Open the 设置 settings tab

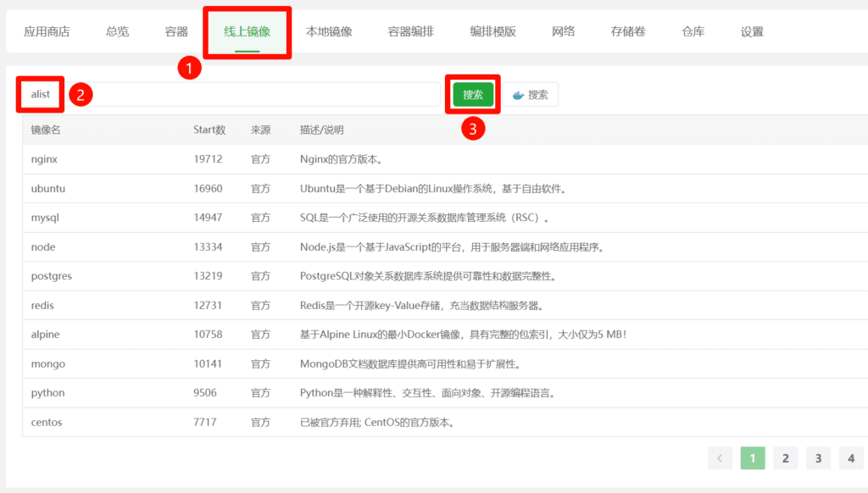[750, 30]
